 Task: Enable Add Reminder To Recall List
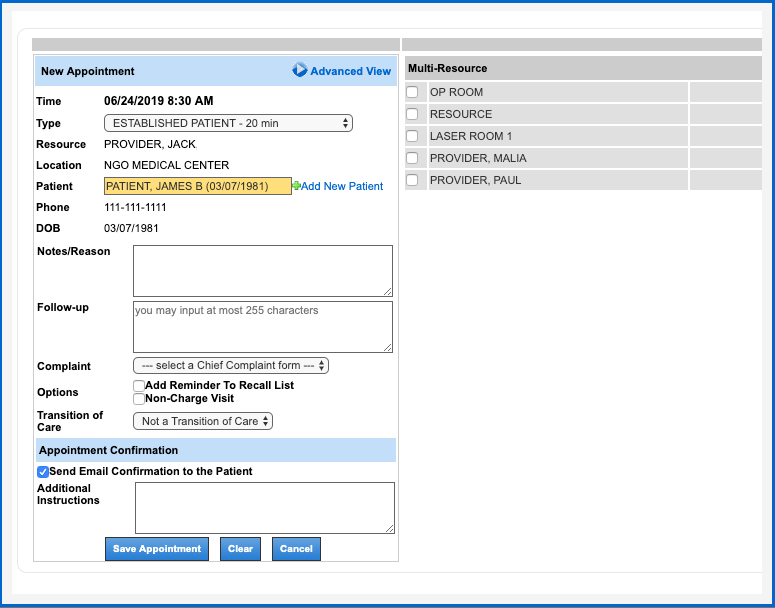[139, 386]
